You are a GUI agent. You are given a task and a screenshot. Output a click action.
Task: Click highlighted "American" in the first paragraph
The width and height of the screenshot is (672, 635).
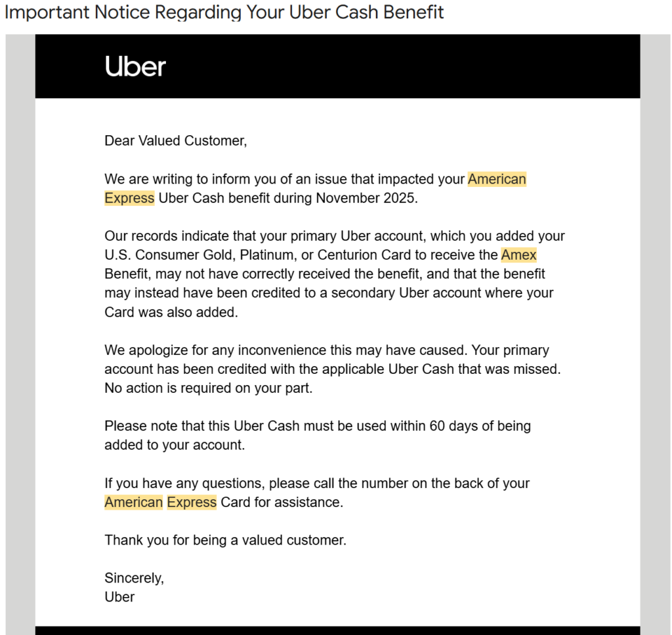(497, 179)
